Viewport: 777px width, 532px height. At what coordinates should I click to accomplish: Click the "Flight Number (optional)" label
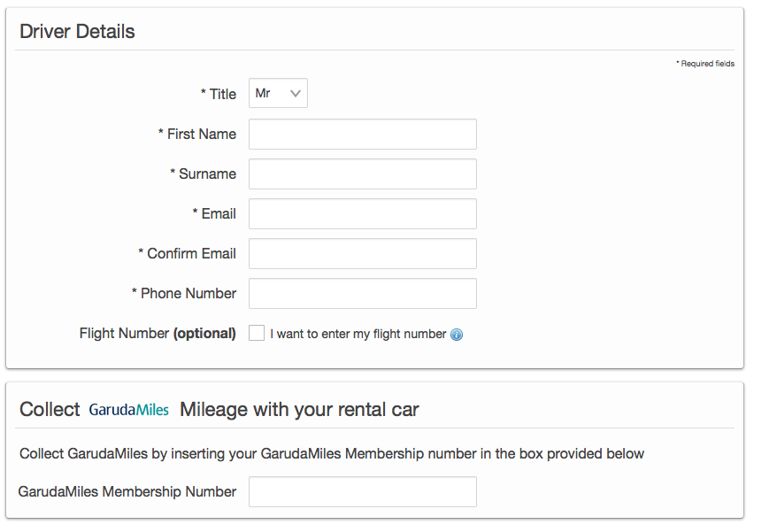pos(158,334)
